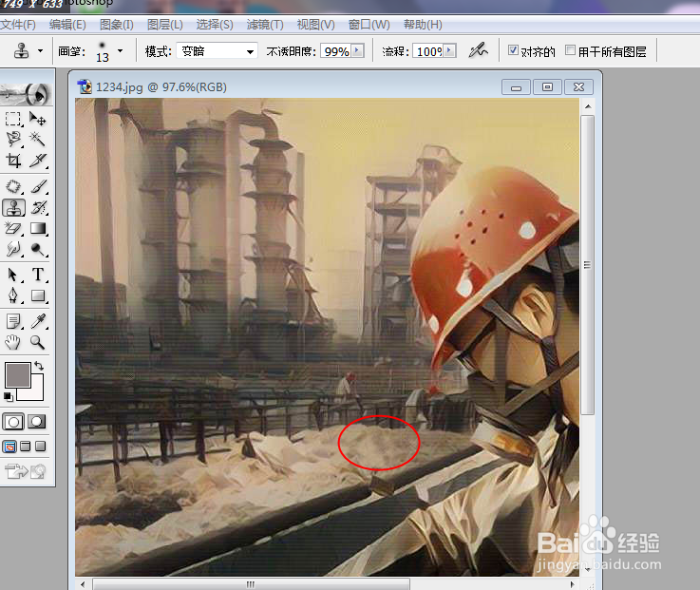Image resolution: width=700 pixels, height=590 pixels.
Task: Select the Hand tool
Action: [x=13, y=342]
